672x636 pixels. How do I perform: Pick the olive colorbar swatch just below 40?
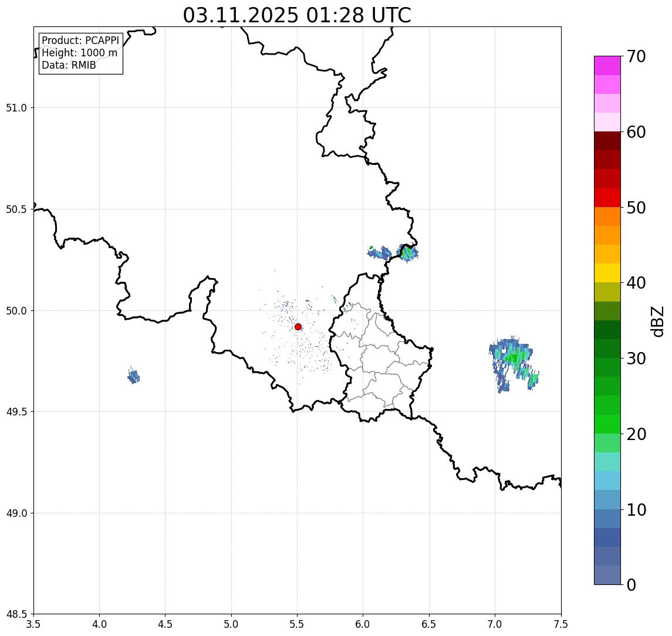(x=607, y=292)
